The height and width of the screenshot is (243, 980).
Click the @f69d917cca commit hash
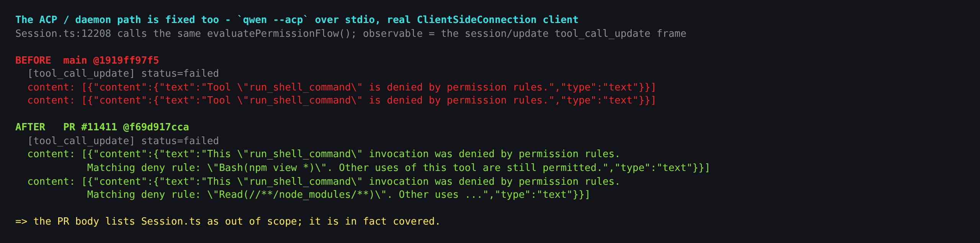[x=156, y=127]
